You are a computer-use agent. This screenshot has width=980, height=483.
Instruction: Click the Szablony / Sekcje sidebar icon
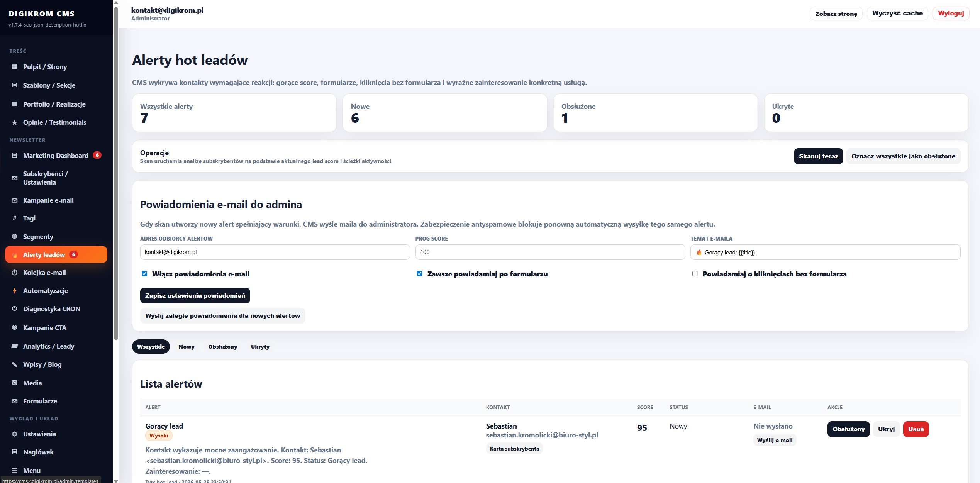15,85
